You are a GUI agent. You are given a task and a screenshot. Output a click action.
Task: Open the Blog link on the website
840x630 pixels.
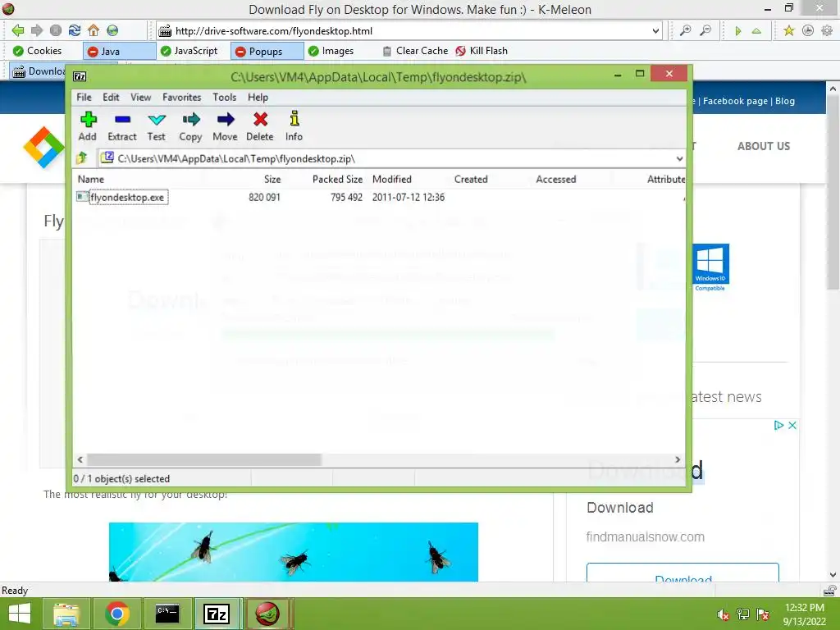(x=785, y=101)
